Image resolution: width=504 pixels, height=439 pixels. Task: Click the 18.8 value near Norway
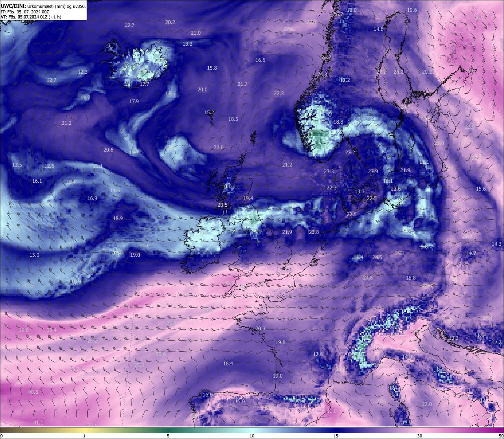click(338, 122)
